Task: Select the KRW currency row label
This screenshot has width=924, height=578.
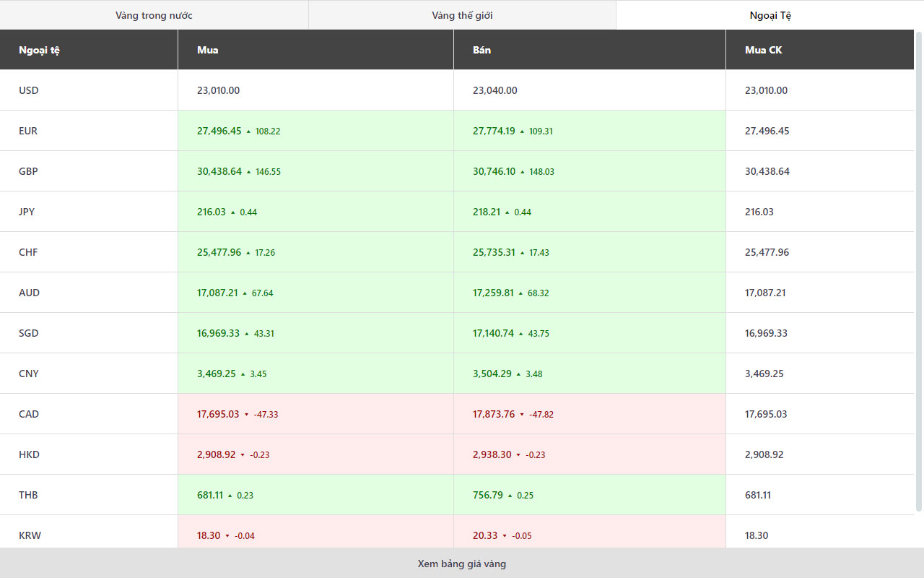Action: pyautogui.click(x=30, y=535)
